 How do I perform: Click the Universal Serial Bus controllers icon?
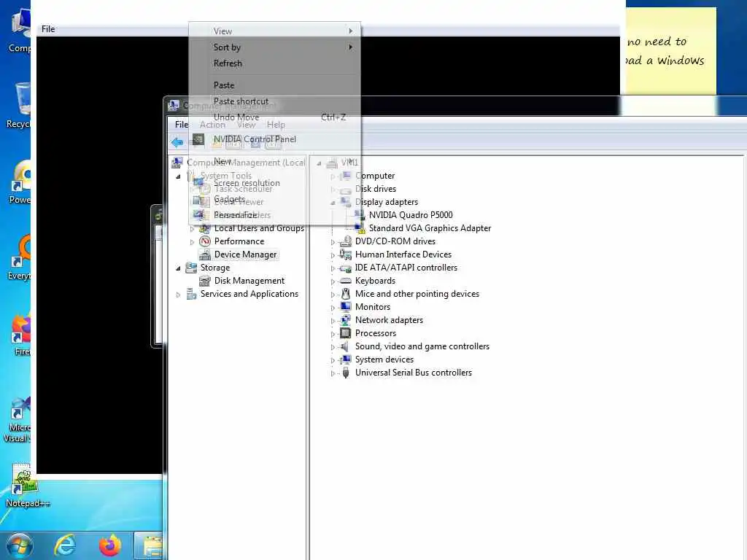pyautogui.click(x=345, y=373)
